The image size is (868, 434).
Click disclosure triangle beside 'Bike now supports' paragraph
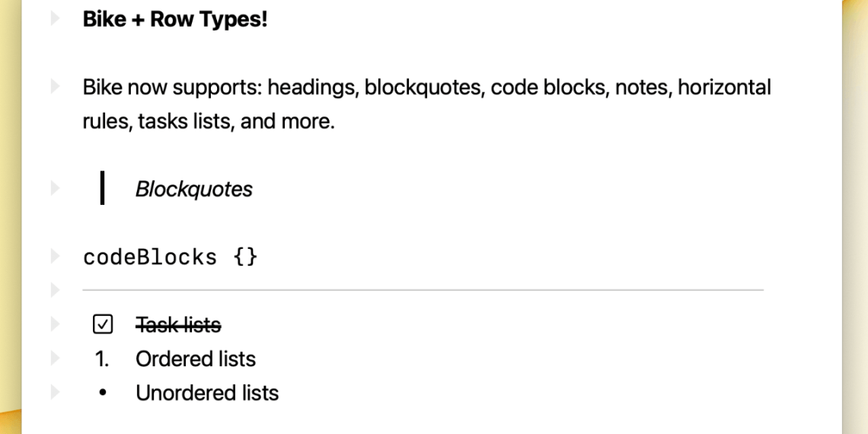pyautogui.click(x=55, y=88)
